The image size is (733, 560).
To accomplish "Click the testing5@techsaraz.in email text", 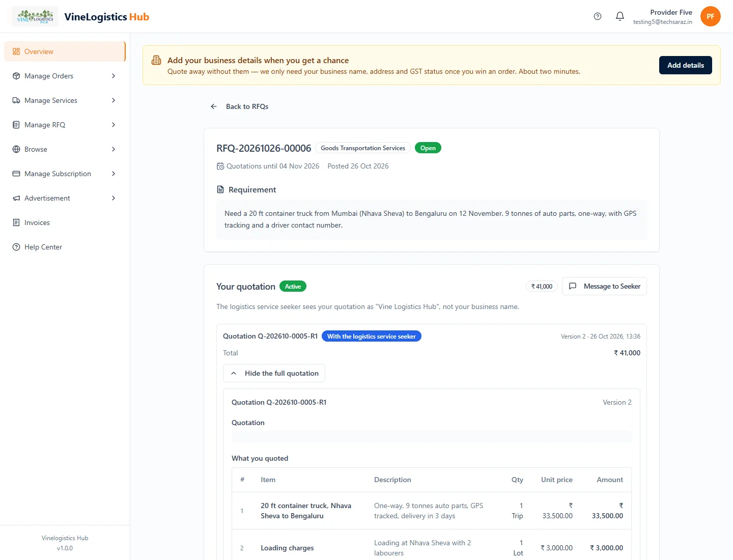I will coord(663,22).
